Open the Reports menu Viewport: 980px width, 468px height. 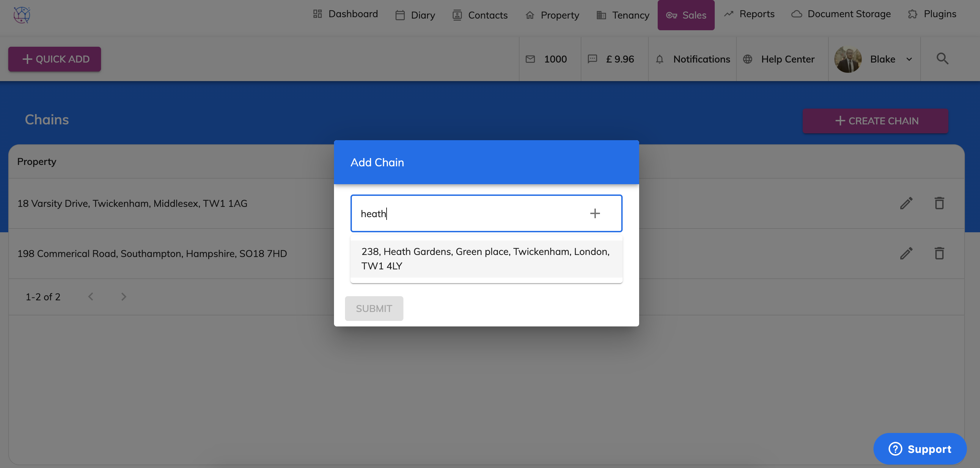point(749,14)
